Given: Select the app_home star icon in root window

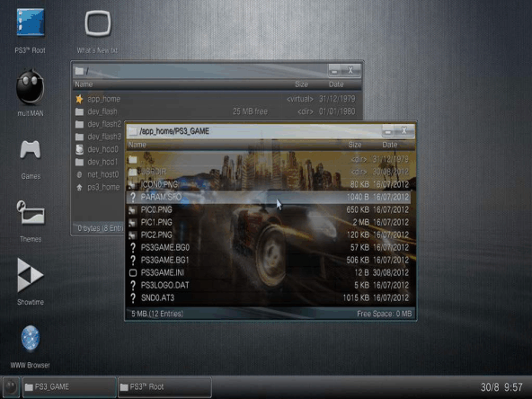Looking at the screenshot, I should click(x=79, y=99).
